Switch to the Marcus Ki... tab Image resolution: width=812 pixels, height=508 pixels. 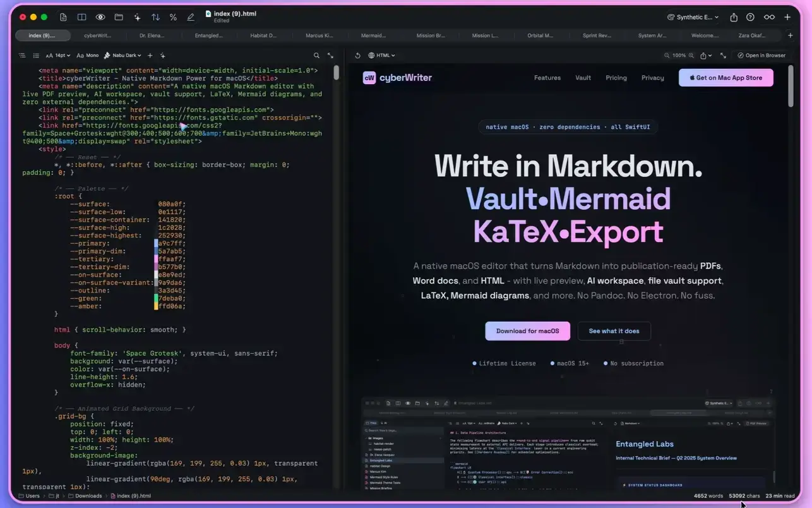[x=319, y=35]
